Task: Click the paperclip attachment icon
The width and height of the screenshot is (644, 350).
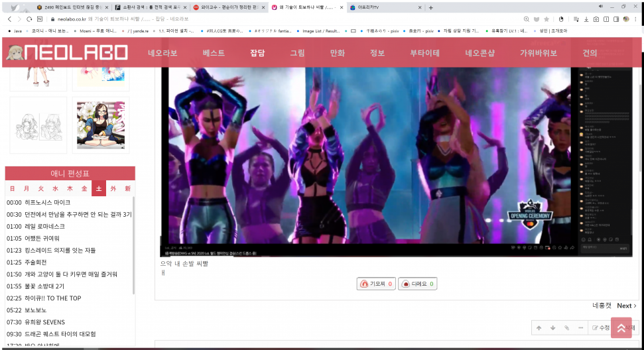Action: pos(567,328)
